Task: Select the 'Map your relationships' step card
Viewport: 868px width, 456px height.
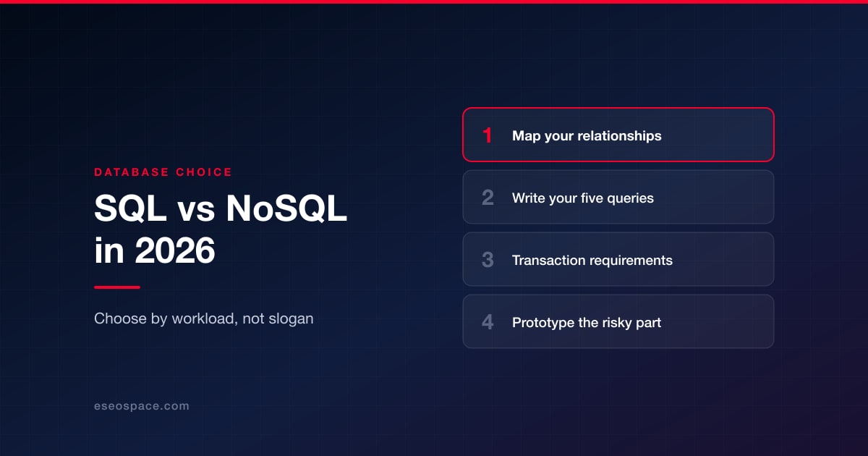Action: 618,135
